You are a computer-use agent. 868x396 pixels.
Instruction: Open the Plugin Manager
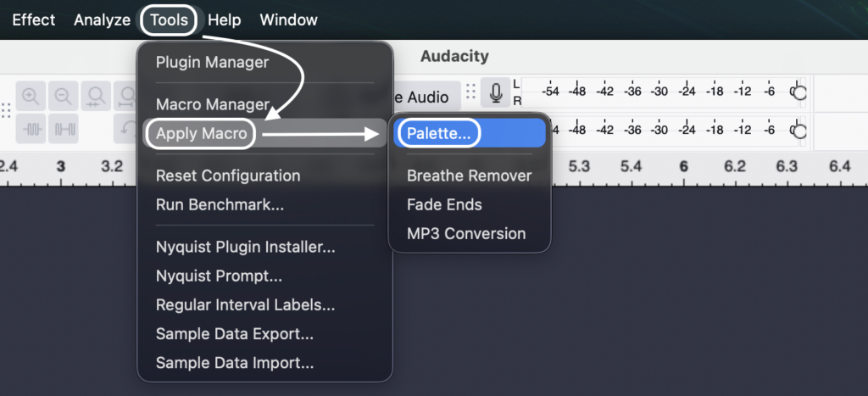212,62
